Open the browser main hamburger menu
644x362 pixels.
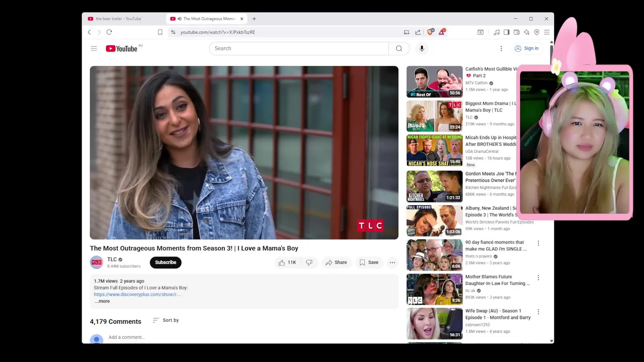(x=547, y=32)
